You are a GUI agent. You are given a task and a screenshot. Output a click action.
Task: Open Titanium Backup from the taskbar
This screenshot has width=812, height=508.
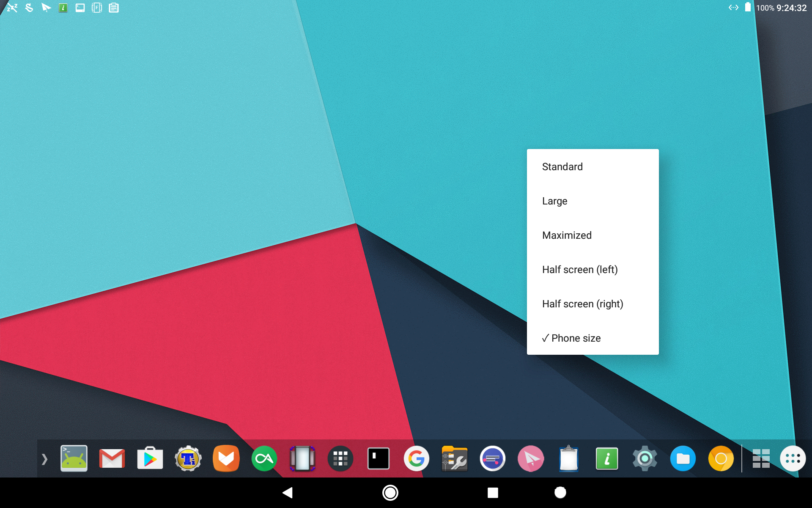point(188,458)
